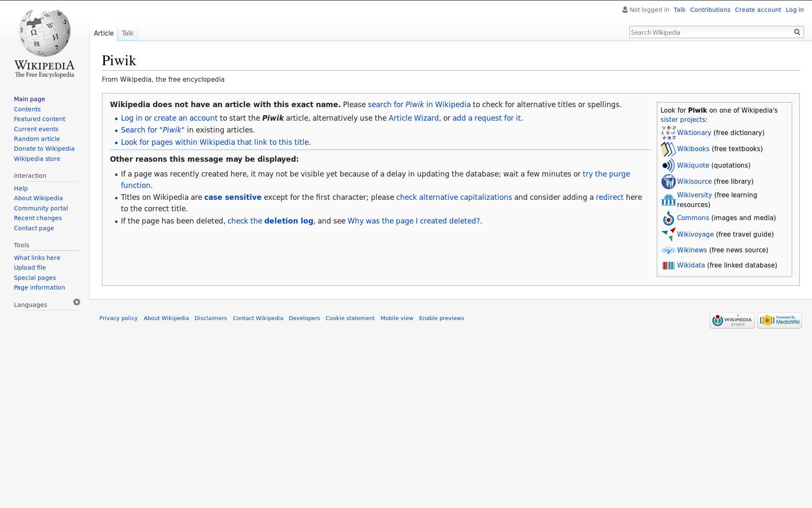Open Privacy policy in the footer
The height and width of the screenshot is (508, 812).
click(x=118, y=318)
